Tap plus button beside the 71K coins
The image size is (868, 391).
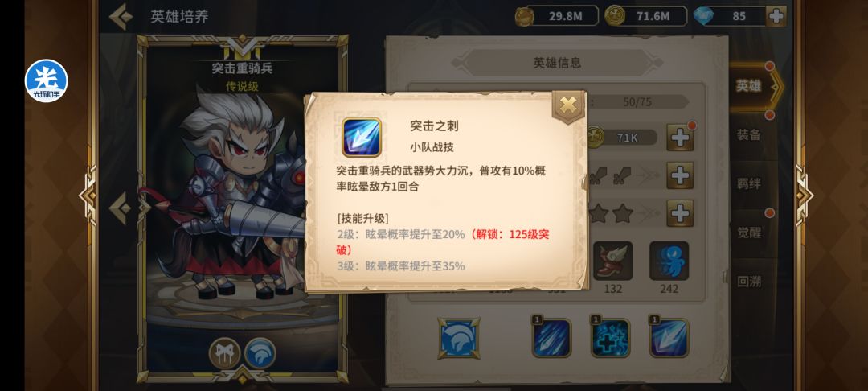(681, 138)
